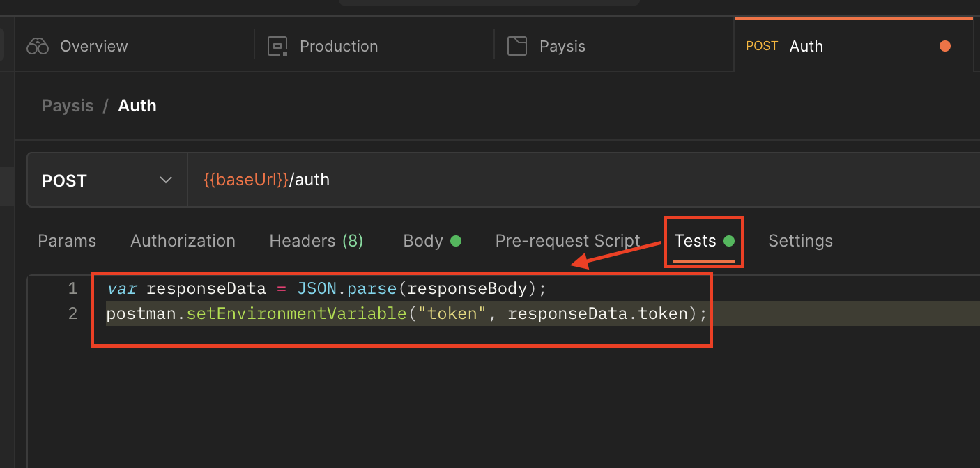Open the Overview tab watchman icon
The image size is (980, 468).
(x=37, y=45)
